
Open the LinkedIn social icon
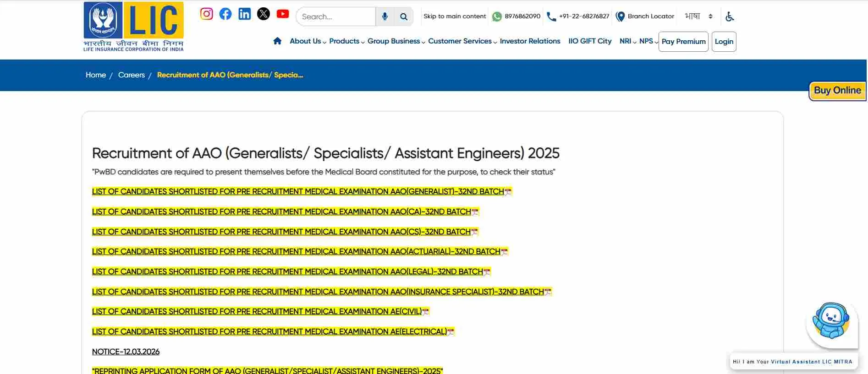pyautogui.click(x=245, y=14)
